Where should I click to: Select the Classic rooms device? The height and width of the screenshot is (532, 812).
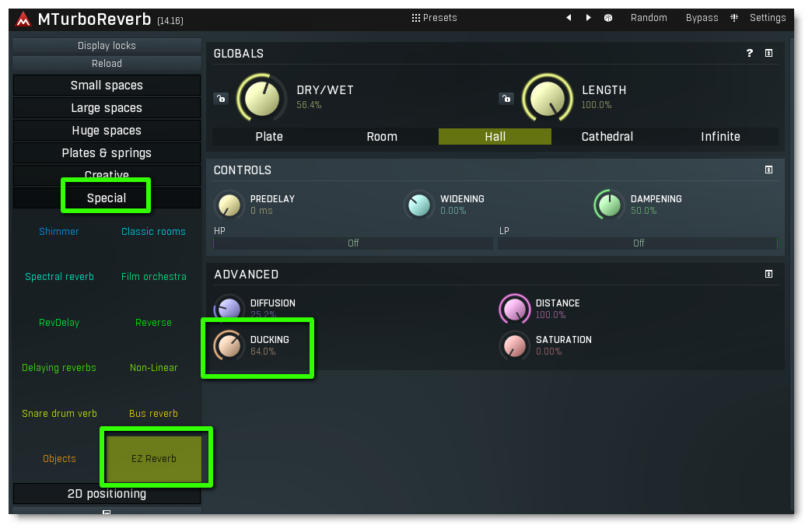click(x=153, y=232)
